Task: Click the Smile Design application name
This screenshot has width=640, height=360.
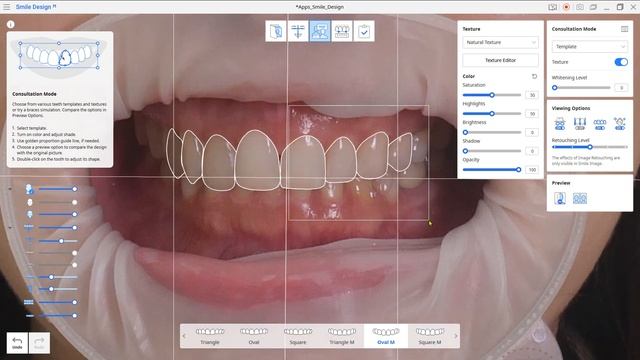Action: tap(36, 7)
